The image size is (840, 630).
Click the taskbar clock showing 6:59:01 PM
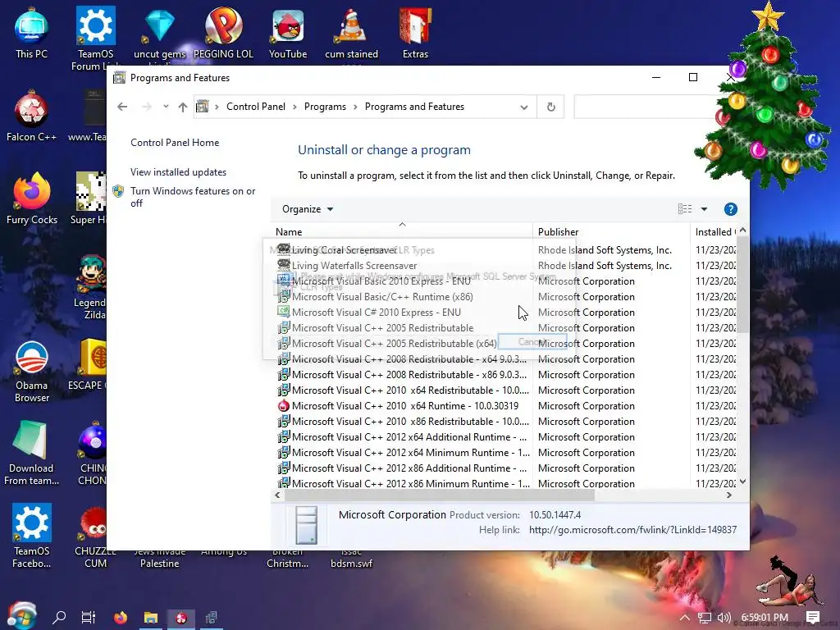(765, 618)
